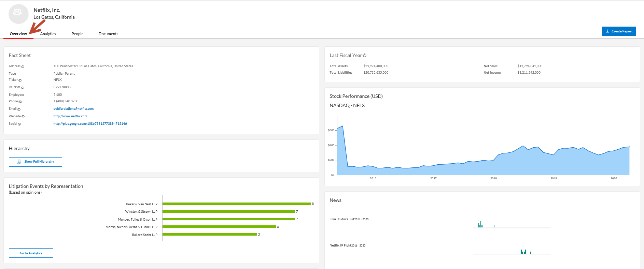Screen dimensions: 644x269
Task: Click the Film Studio's Suit news item
Action: pos(349,219)
